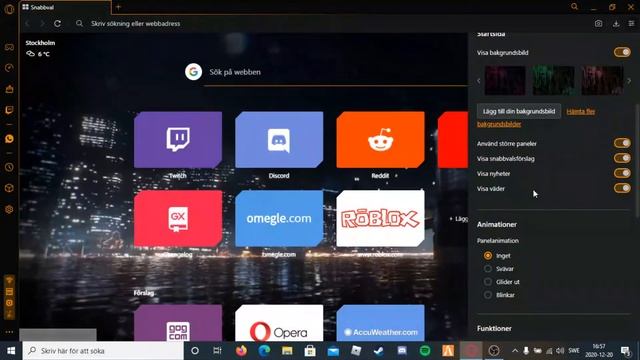Open a new tab with the plus button
The width and height of the screenshot is (640, 360).
tap(118, 7)
